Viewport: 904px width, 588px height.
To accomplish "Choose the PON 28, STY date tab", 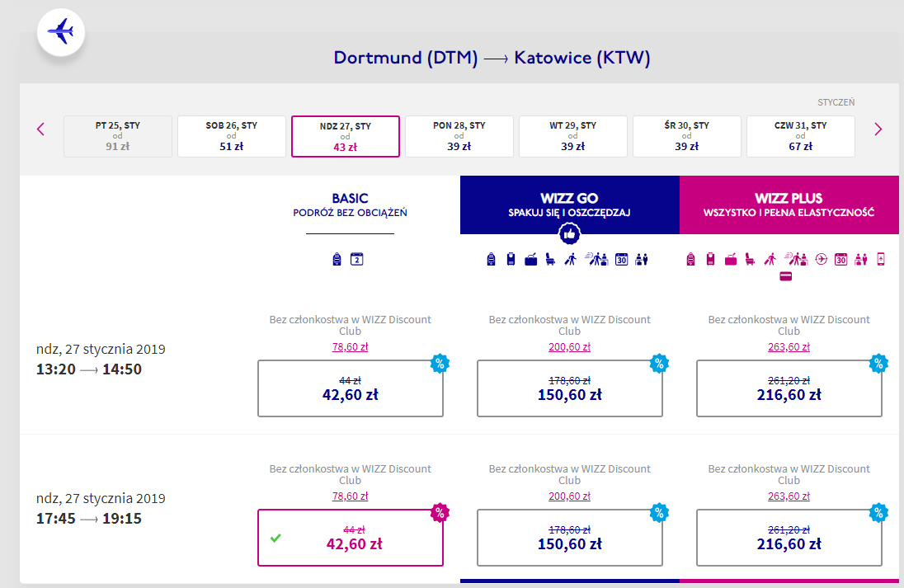I will 459,136.
